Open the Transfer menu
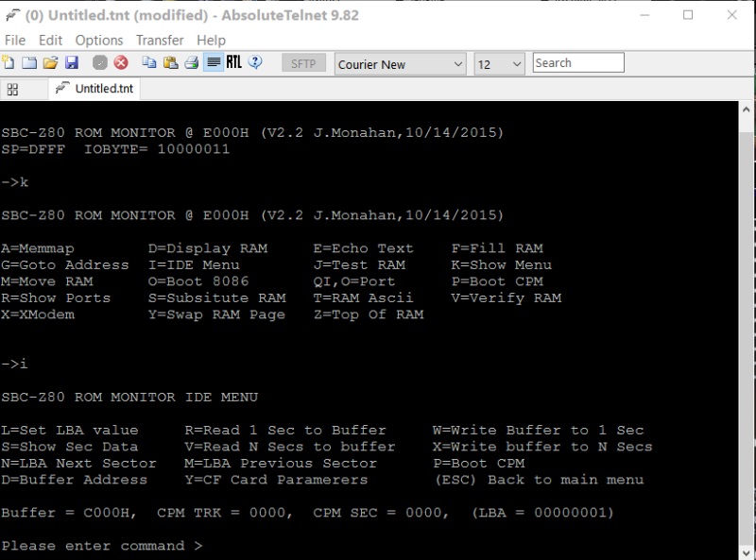 coord(160,40)
